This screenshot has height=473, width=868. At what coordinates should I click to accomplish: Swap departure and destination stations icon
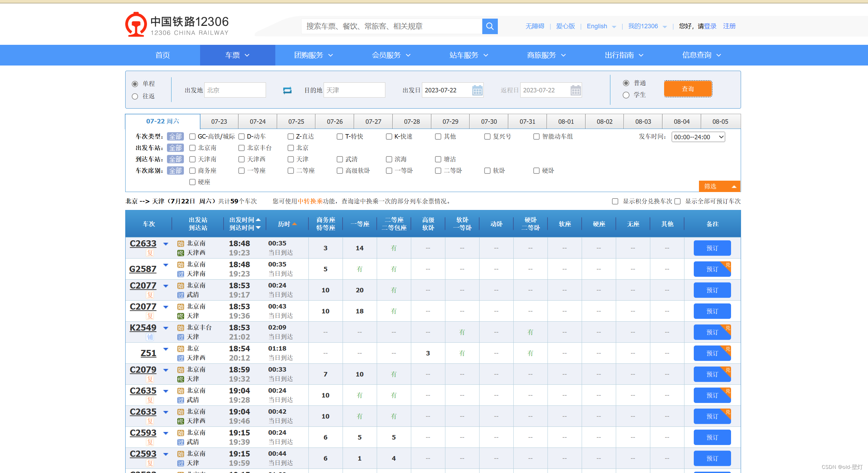click(x=287, y=90)
